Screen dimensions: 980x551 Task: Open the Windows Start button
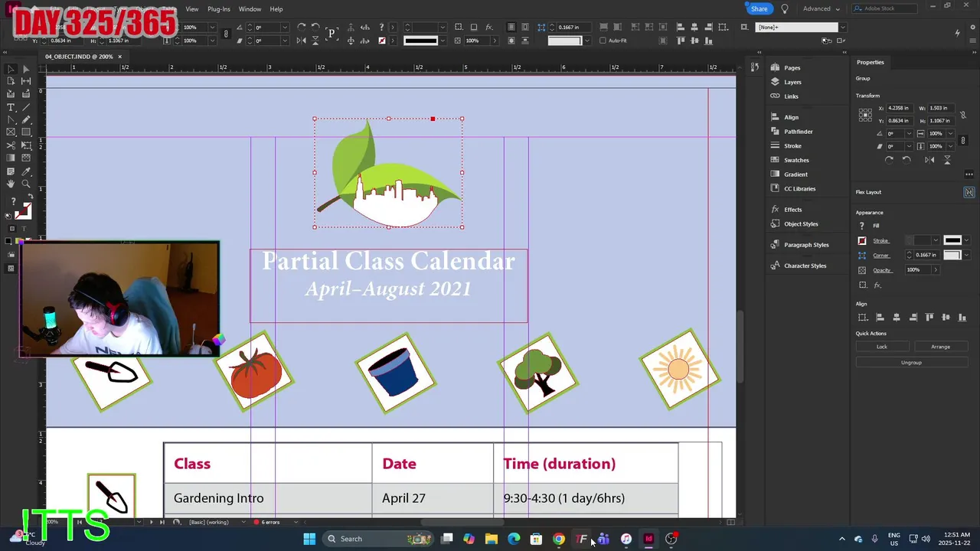[309, 539]
